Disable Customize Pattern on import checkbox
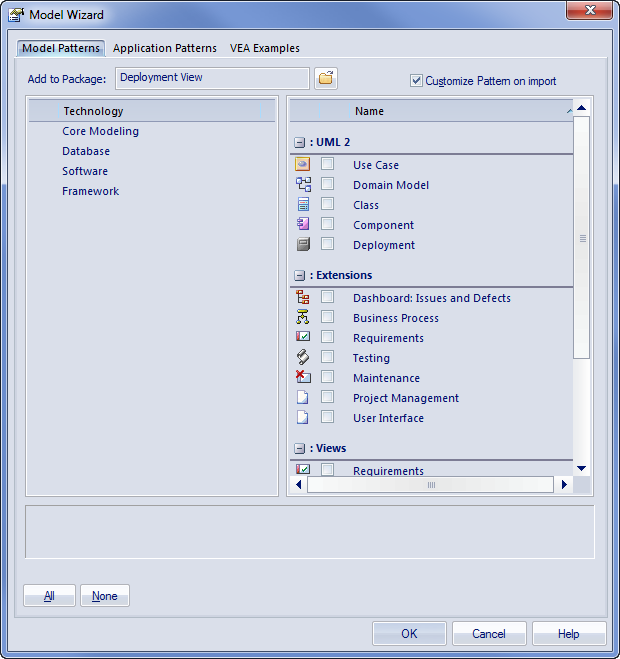 click(417, 81)
